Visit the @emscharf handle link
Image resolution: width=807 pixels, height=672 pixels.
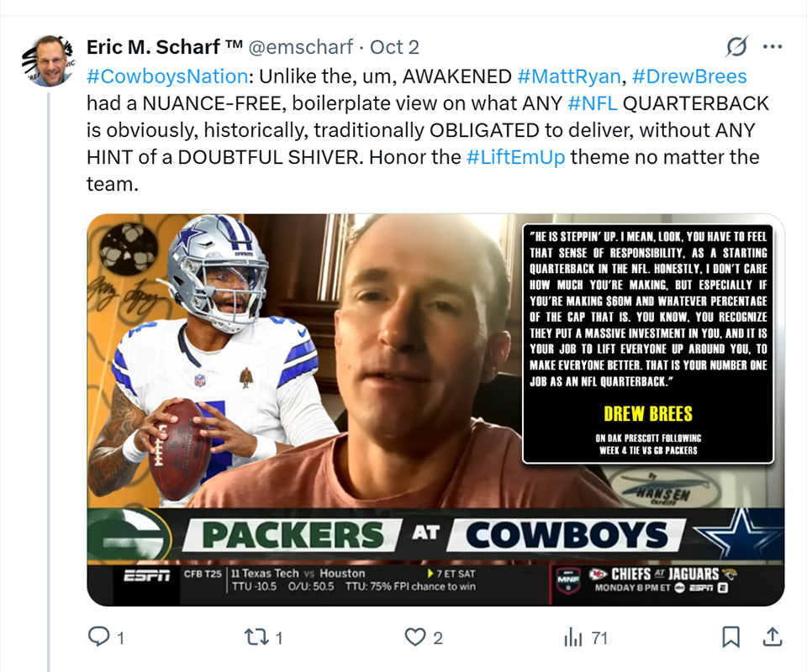point(300,47)
